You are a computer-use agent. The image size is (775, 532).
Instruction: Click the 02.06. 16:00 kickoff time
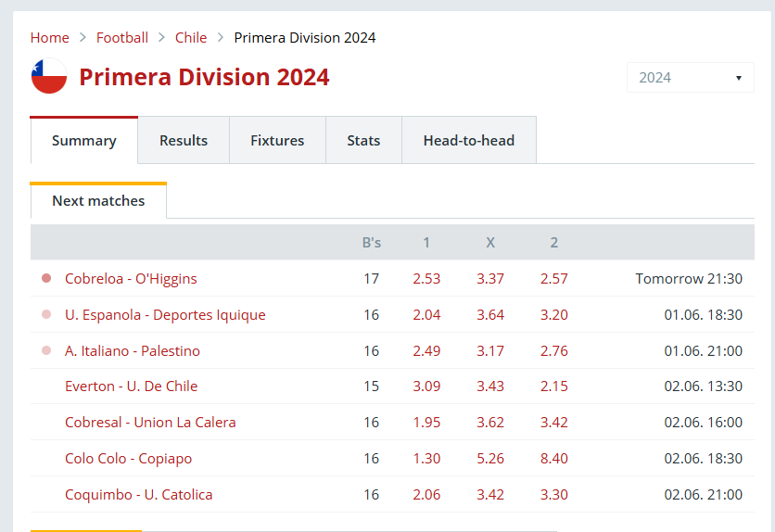coord(704,423)
